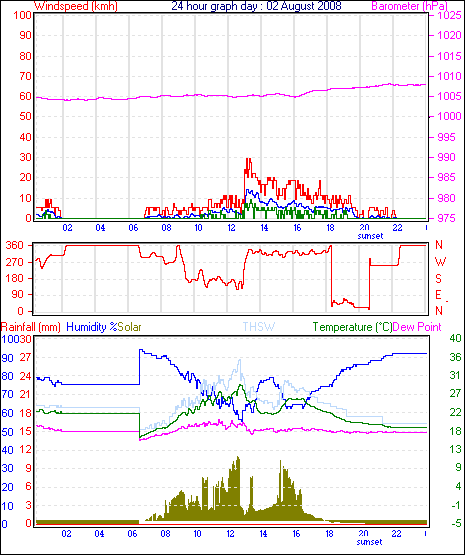The width and height of the screenshot is (465, 556).
Task: Click the 'sunset' label under the top graph
Action: 370,236
